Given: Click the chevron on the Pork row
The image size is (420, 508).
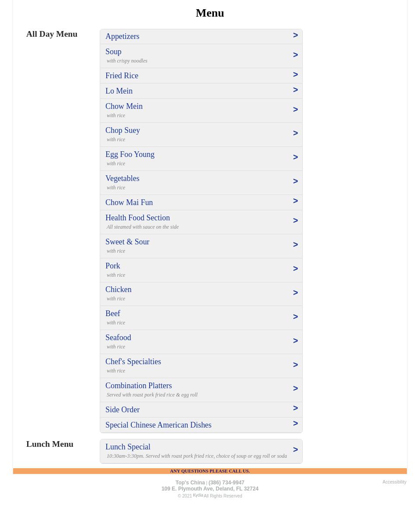Looking at the screenshot, I should coord(295,269).
